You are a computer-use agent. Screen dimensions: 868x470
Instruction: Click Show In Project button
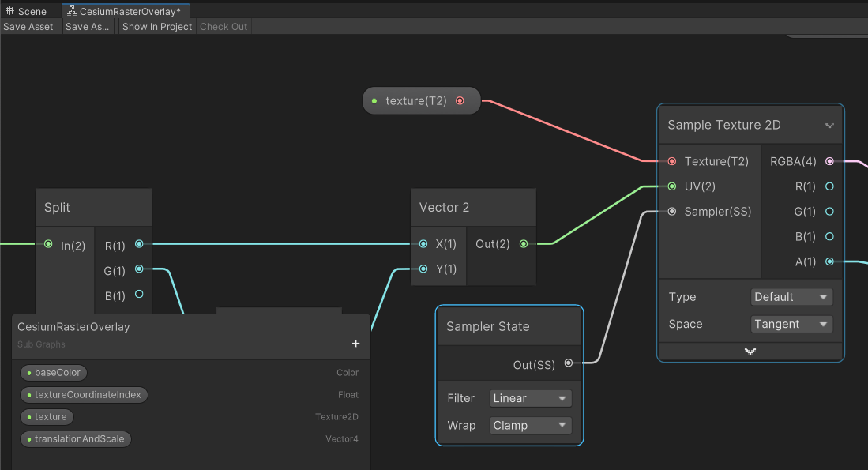(157, 27)
